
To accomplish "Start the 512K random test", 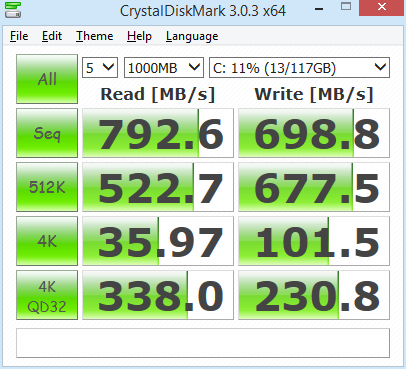I will click(47, 187).
